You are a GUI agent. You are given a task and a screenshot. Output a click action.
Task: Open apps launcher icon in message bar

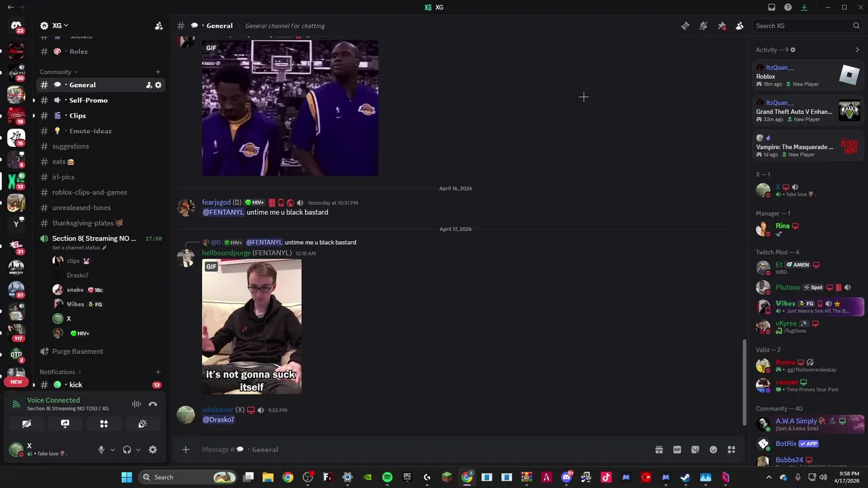pos(731,449)
